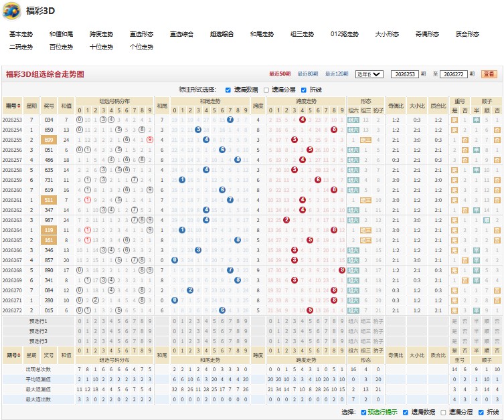Switch to 直选形态 tab

(141, 34)
